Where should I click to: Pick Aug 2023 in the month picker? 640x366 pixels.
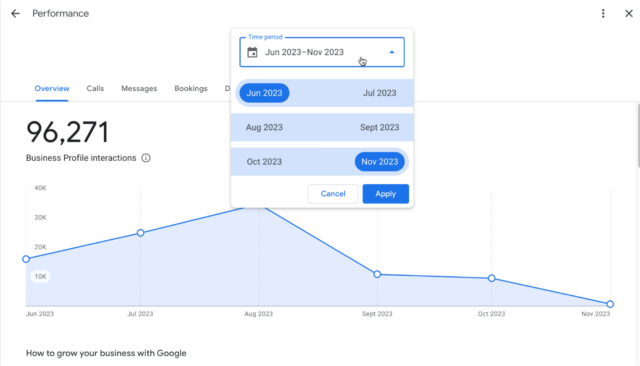[x=264, y=127]
